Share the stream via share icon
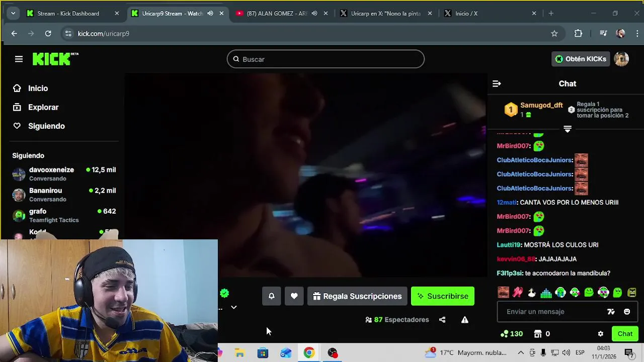The image size is (644, 362). (442, 320)
